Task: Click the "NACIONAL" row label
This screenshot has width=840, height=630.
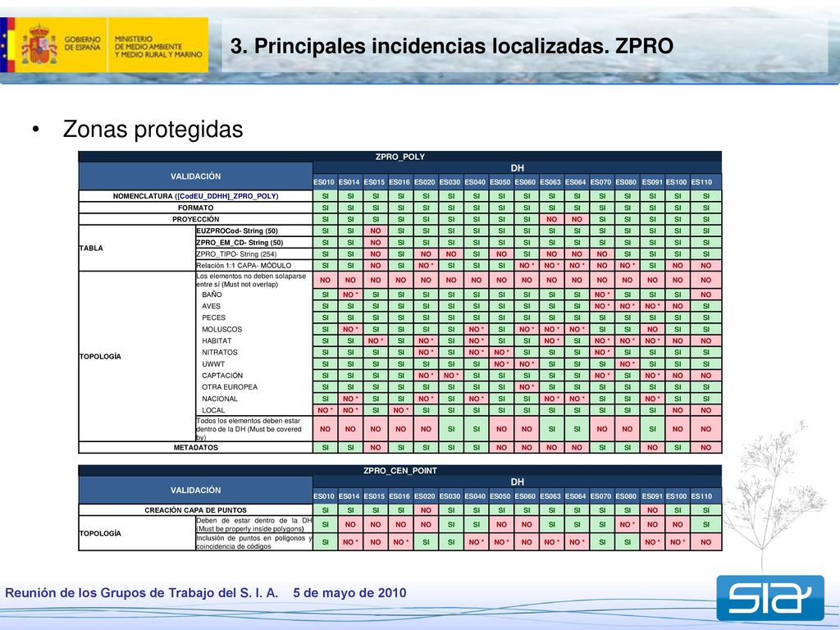Action: click(x=220, y=399)
